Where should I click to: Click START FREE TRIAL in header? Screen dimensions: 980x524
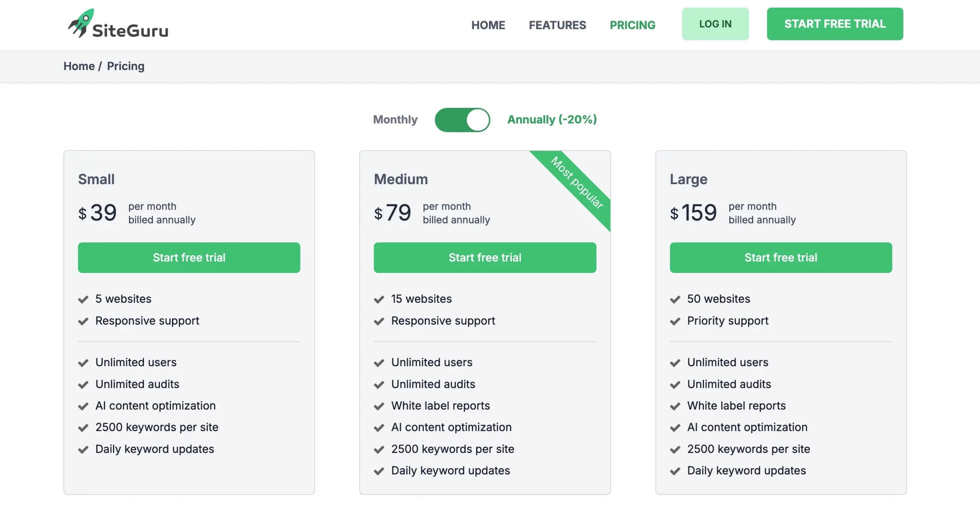coord(835,24)
